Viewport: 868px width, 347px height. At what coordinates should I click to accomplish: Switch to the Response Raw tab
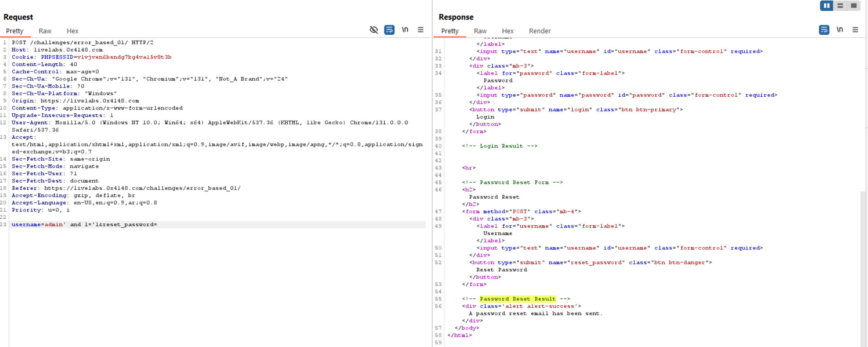click(x=480, y=31)
